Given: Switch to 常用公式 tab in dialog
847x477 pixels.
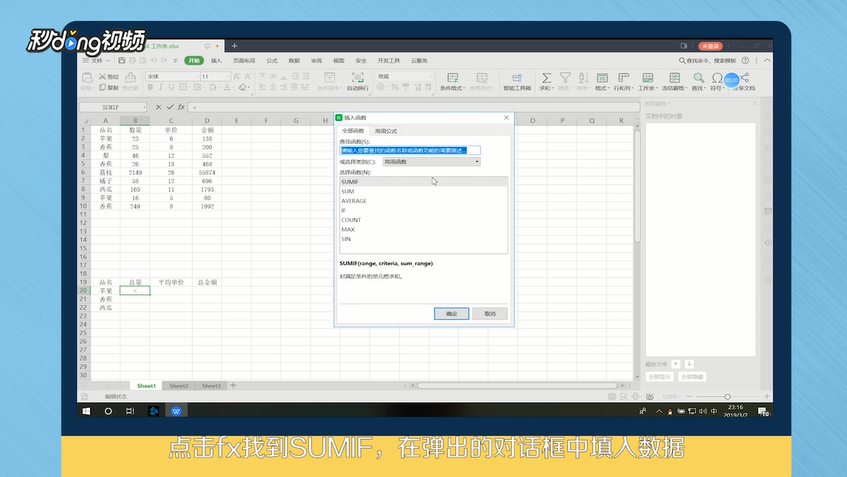Looking at the screenshot, I should click(x=386, y=131).
